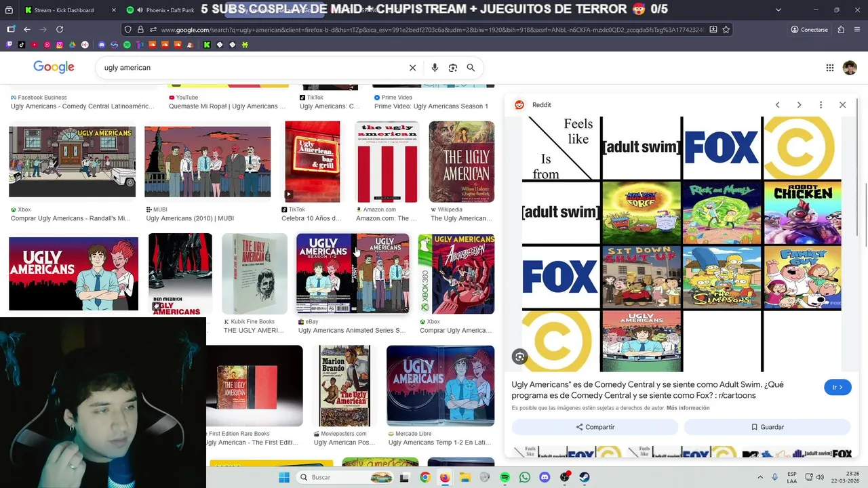The image size is (868, 488).
Task: Open OBS Studio from the taskbar
Action: click(564, 477)
